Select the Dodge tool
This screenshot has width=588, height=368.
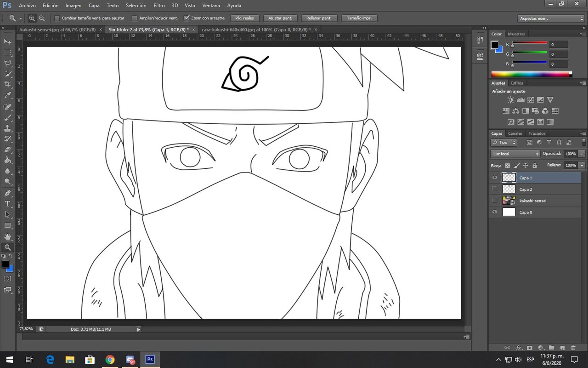tap(8, 182)
